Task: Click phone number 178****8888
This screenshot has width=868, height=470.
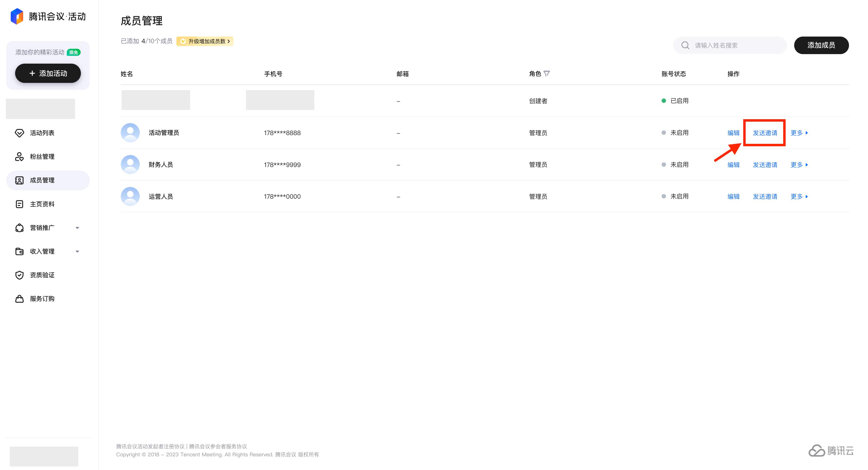Action: [x=282, y=133]
